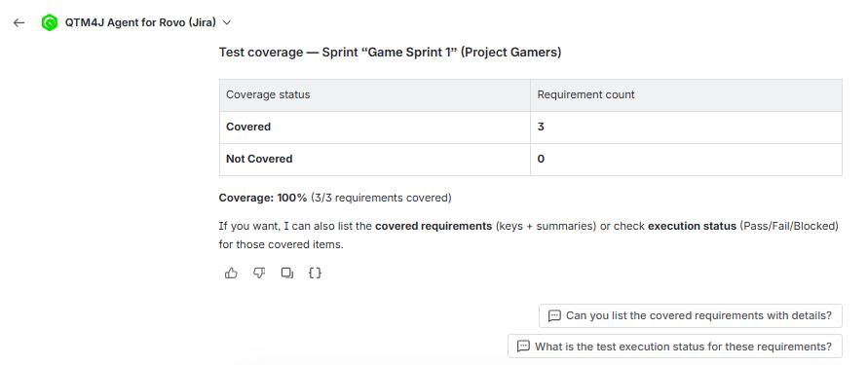
Task: Open the QTM4J Agent dropdown chevron
Action: coord(226,22)
